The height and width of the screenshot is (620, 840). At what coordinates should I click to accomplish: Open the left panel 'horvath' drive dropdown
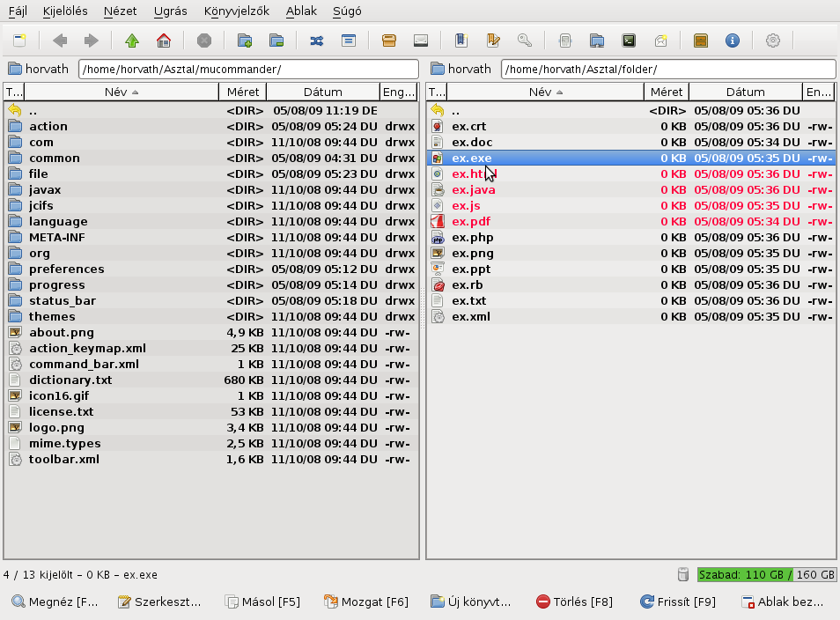click(39, 69)
